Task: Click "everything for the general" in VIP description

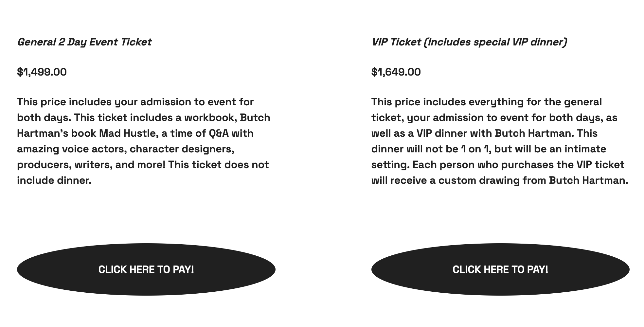Action: [x=535, y=102]
